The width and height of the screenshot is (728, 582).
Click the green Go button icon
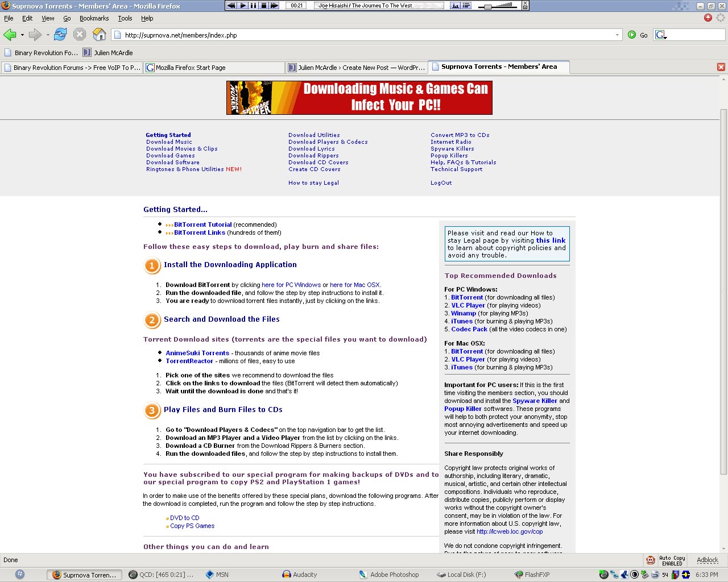tap(632, 35)
